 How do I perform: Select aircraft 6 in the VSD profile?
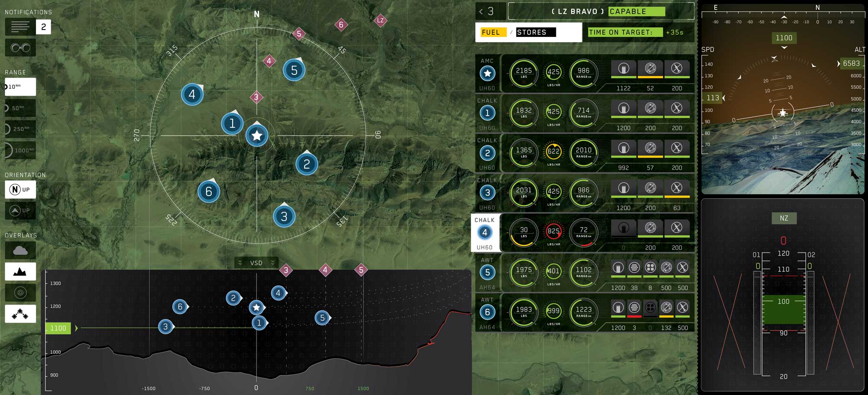[180, 307]
